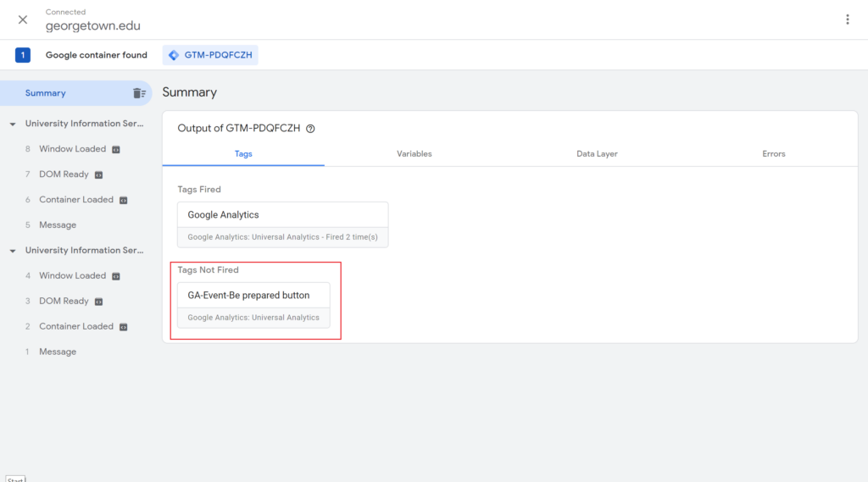This screenshot has height=482, width=868.
Task: Clear events with the Summary trash icon
Action: tap(140, 93)
